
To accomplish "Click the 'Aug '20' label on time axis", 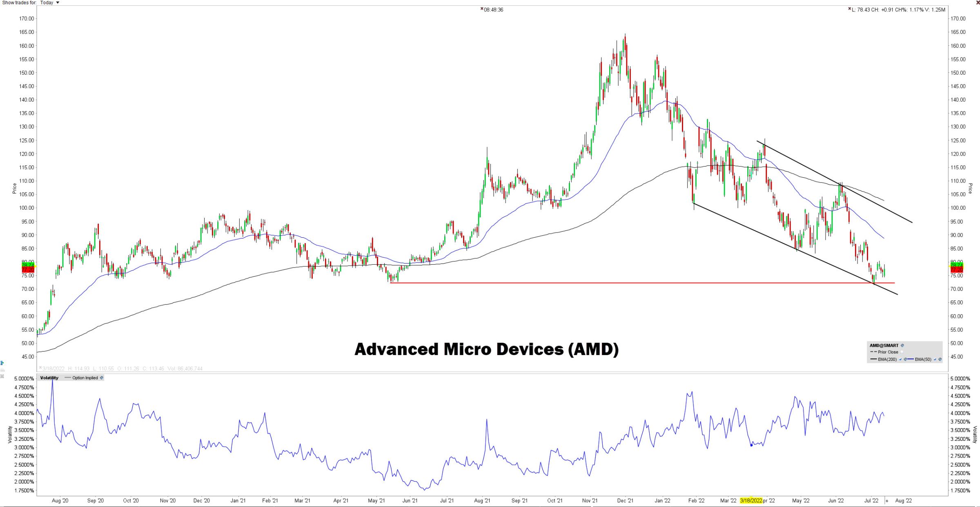I will click(x=60, y=500).
